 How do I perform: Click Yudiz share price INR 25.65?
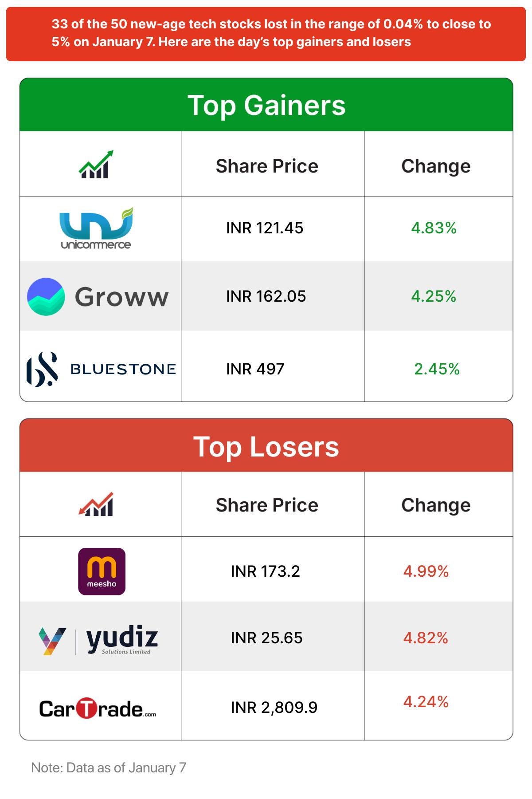click(267, 638)
